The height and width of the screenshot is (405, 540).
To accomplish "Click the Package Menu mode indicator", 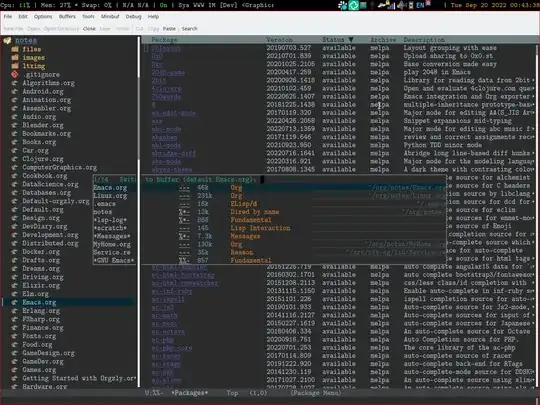I will click(316, 393).
